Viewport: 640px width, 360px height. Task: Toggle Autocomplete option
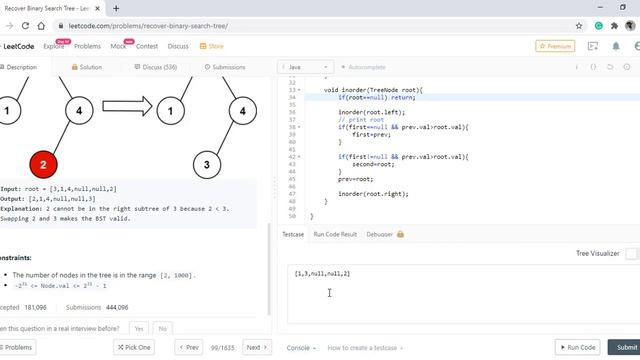pos(363,67)
